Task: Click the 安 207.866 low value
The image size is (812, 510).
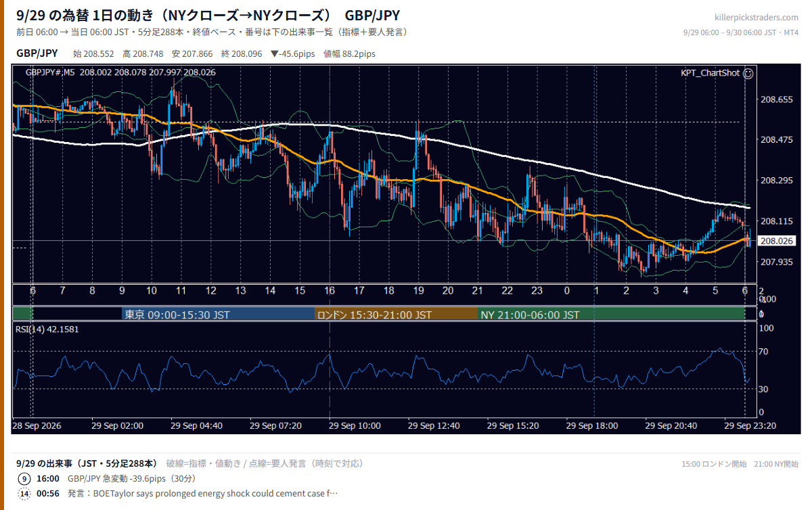Action: click(193, 53)
